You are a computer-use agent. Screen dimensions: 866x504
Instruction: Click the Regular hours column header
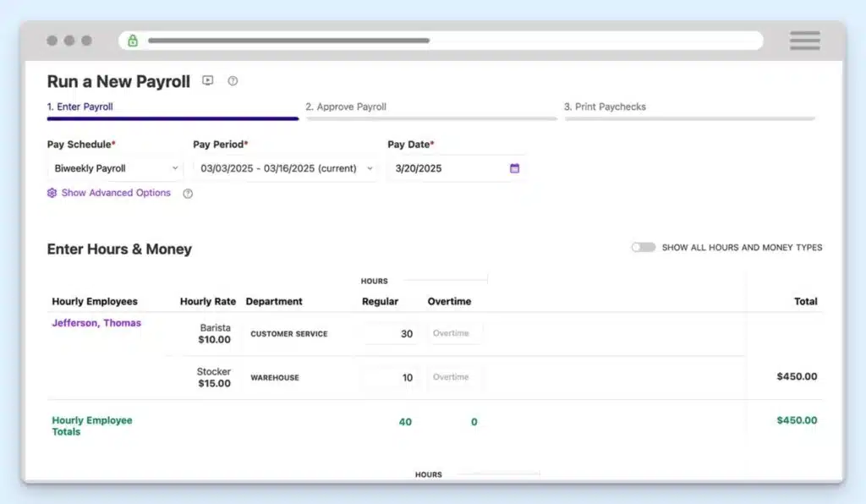point(380,301)
